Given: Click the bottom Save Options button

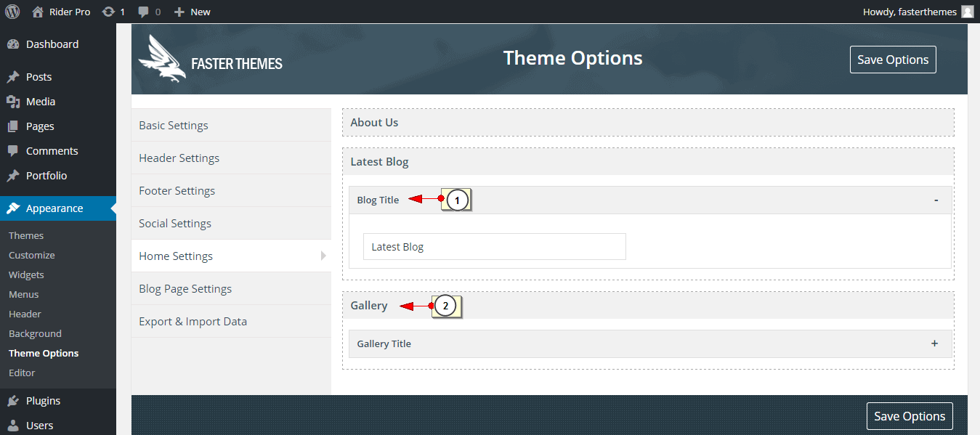Looking at the screenshot, I should pyautogui.click(x=910, y=416).
